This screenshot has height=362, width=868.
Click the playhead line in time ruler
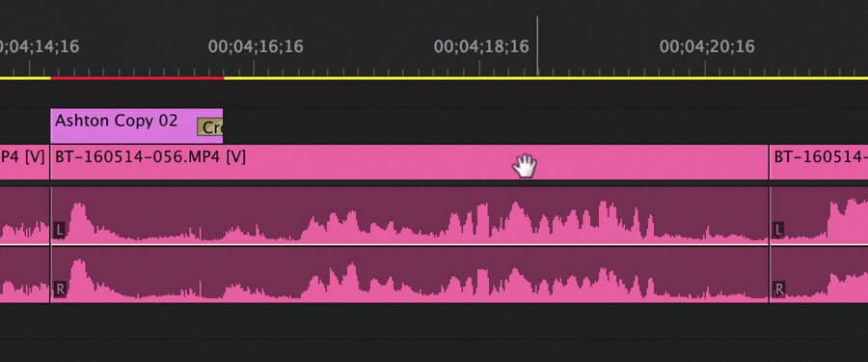coord(537,45)
